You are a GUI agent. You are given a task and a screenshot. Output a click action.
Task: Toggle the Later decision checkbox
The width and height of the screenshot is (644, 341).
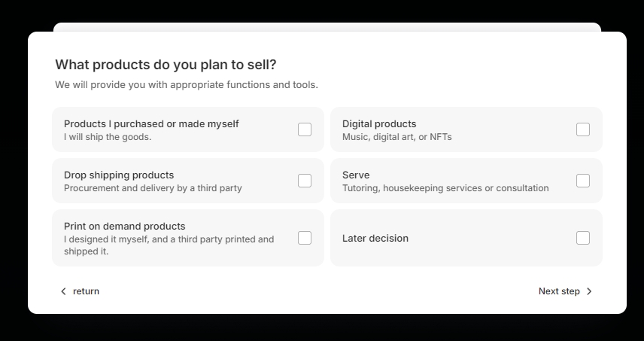(583, 238)
